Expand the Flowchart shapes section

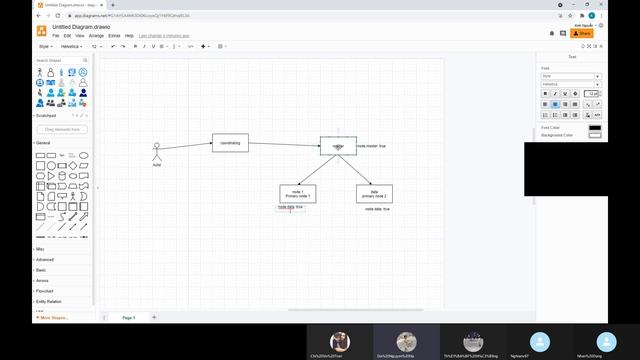[44, 291]
